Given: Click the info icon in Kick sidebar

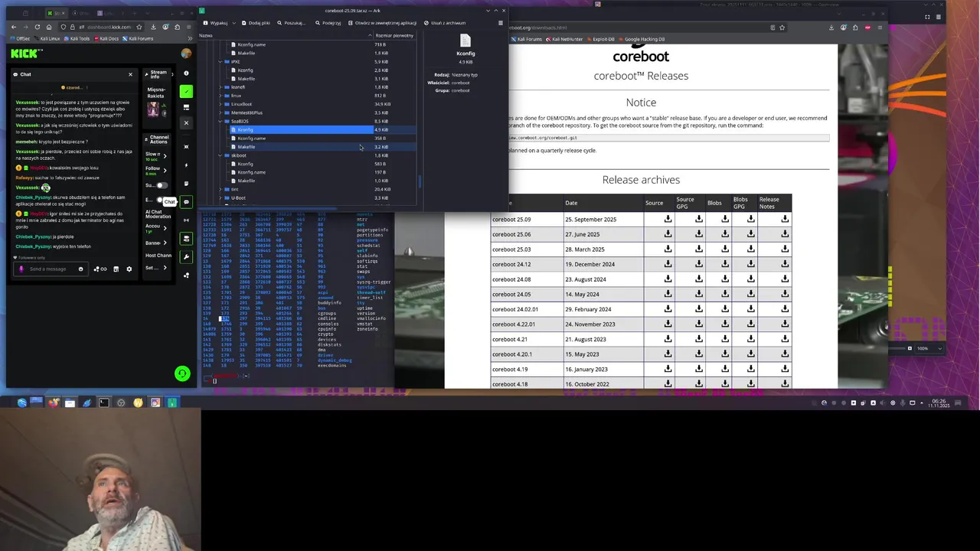Looking at the screenshot, I should (x=186, y=73).
